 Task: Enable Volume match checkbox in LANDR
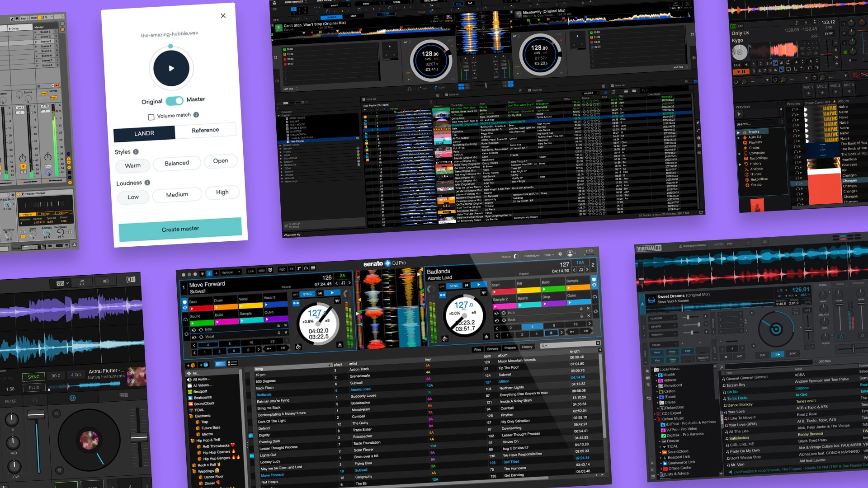pyautogui.click(x=151, y=115)
